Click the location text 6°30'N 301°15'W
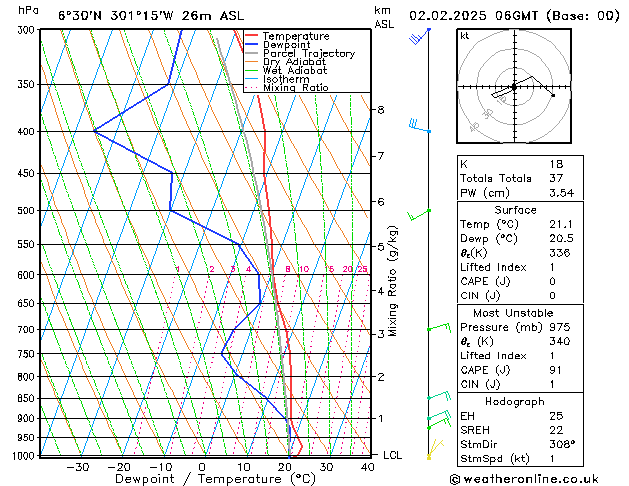 [116, 16]
